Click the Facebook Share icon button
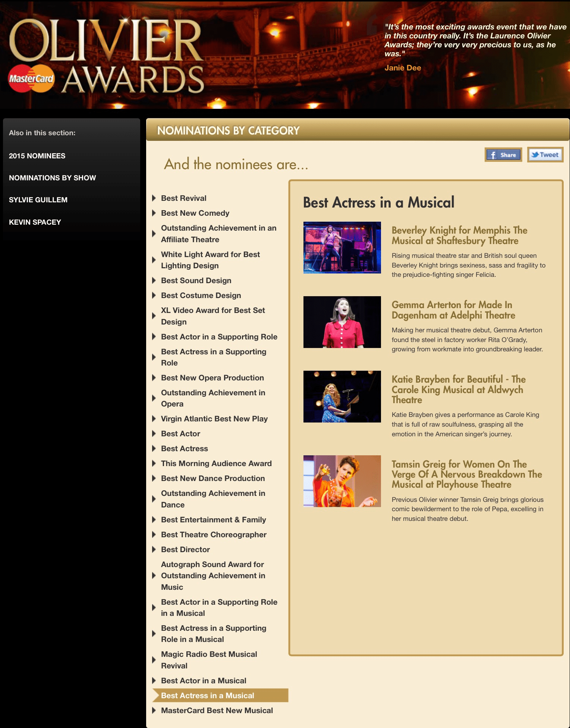Image resolution: width=570 pixels, height=728 pixels. pos(503,155)
